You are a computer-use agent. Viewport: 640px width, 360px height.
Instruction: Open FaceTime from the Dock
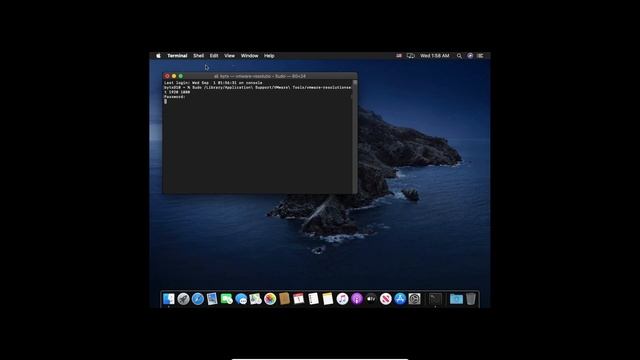coord(227,299)
